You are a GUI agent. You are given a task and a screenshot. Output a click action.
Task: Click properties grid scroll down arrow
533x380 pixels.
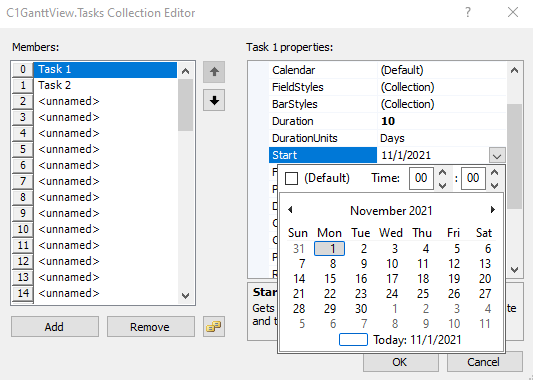514,270
